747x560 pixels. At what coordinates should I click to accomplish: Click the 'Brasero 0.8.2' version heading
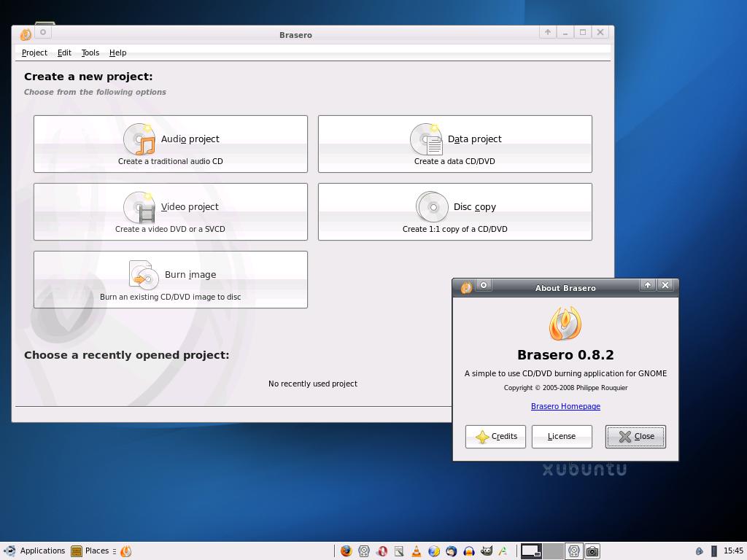tap(565, 355)
